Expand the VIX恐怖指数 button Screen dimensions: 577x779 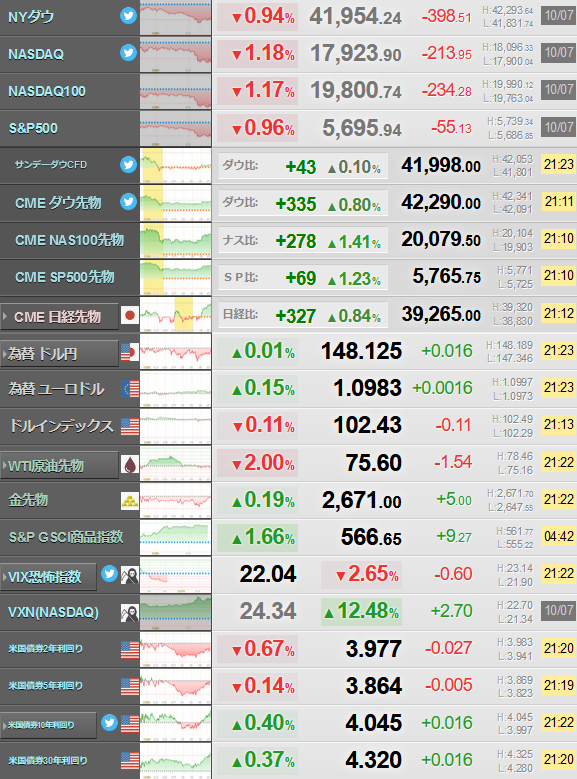[48, 577]
